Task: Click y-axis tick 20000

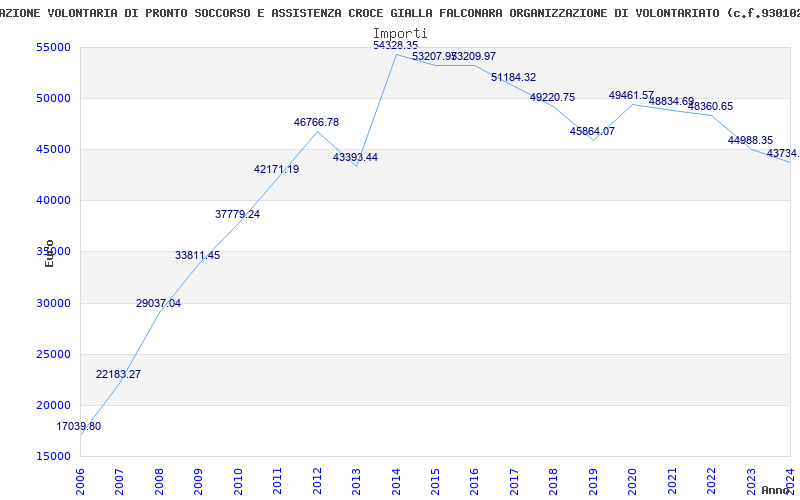Action: [x=54, y=406]
